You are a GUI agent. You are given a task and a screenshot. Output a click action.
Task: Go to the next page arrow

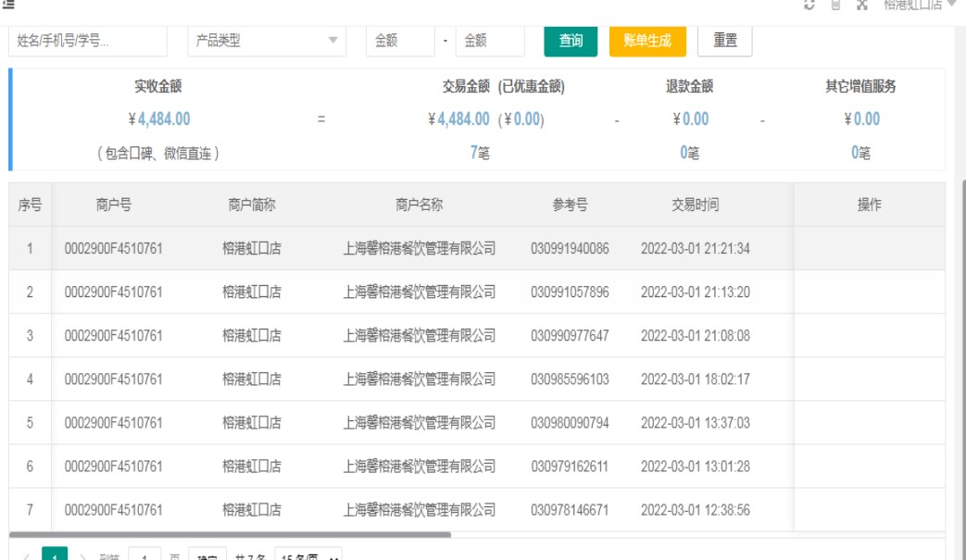[83, 557]
